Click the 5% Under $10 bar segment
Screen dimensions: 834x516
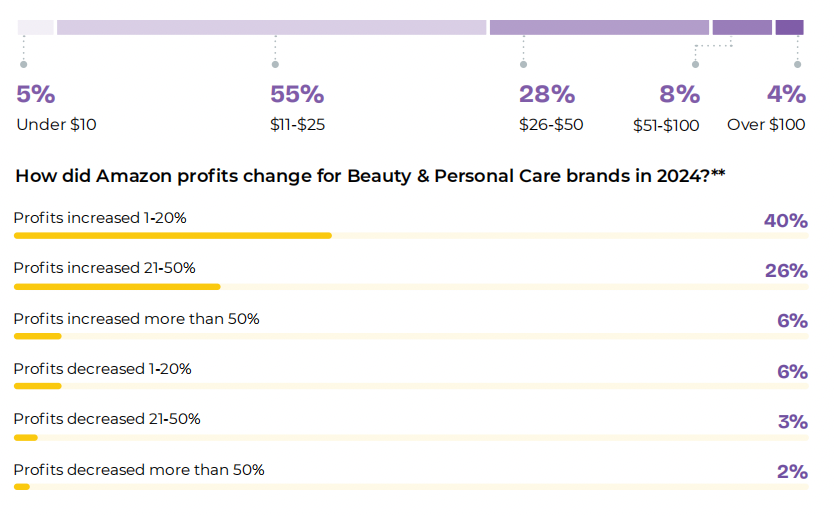coord(35,27)
